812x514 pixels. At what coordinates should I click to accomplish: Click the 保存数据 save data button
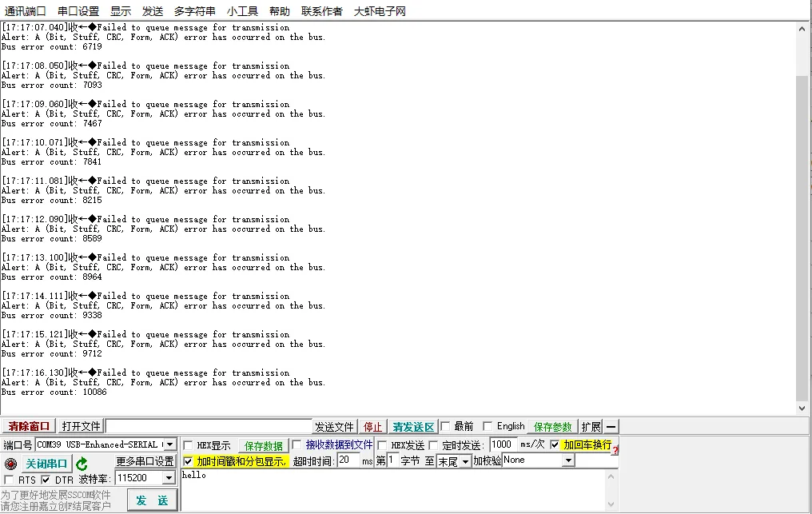pos(264,445)
